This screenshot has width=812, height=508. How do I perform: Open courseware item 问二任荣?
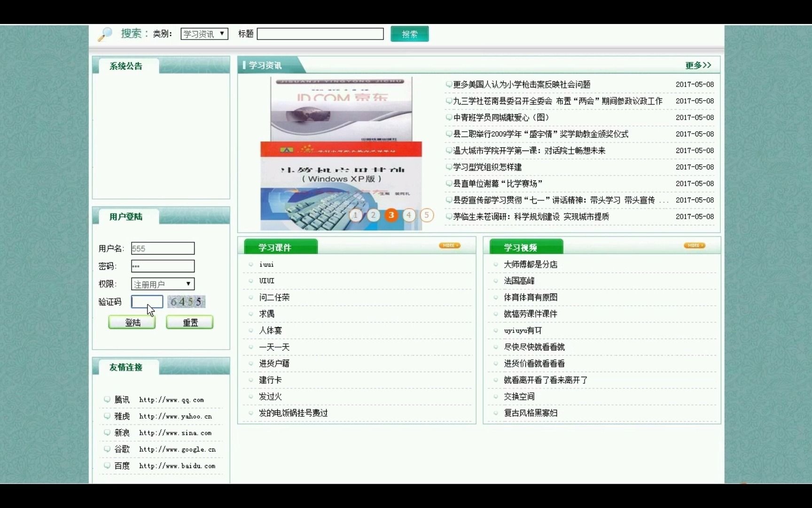[x=274, y=297]
